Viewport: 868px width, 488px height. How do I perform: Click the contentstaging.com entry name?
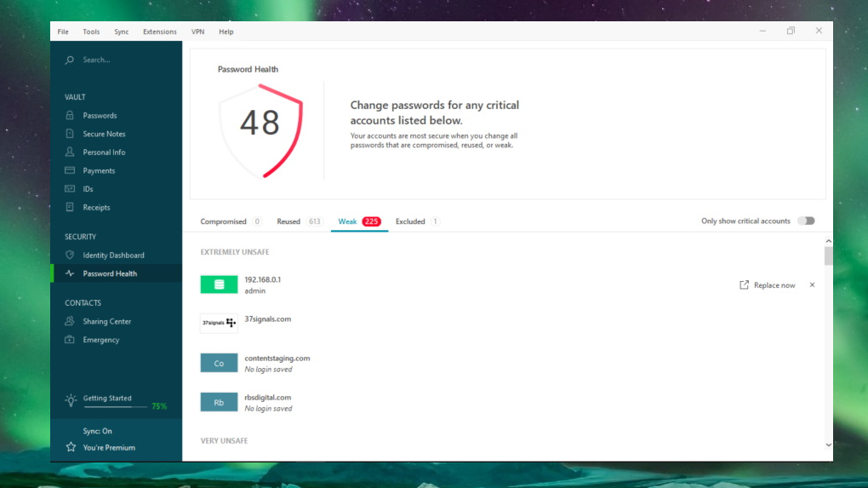[277, 358]
